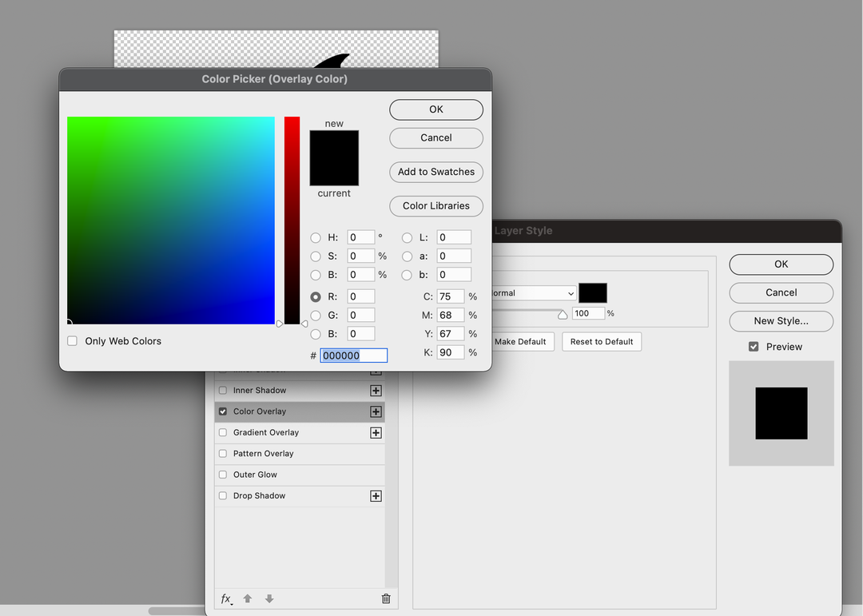Viewport: 863px width, 616px height.
Task: Open the fx styles menu at panel bottom
Action: pos(226,598)
